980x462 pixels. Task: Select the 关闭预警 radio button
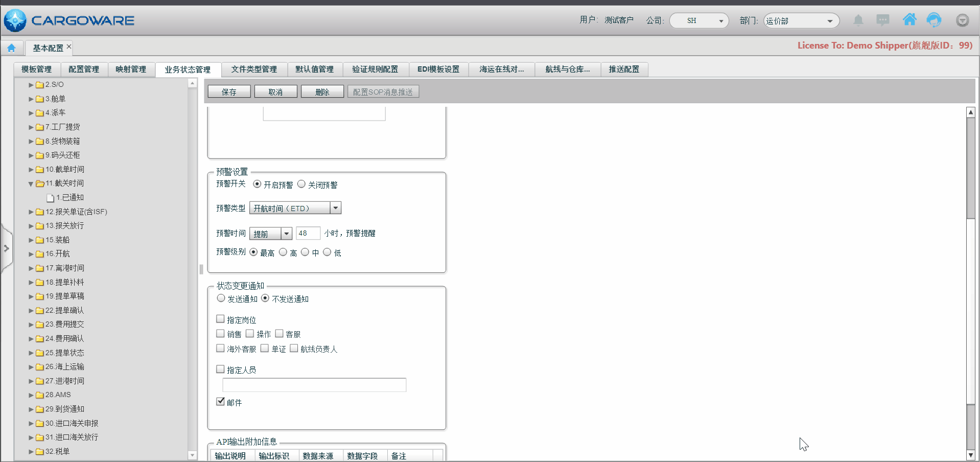pyautogui.click(x=301, y=184)
